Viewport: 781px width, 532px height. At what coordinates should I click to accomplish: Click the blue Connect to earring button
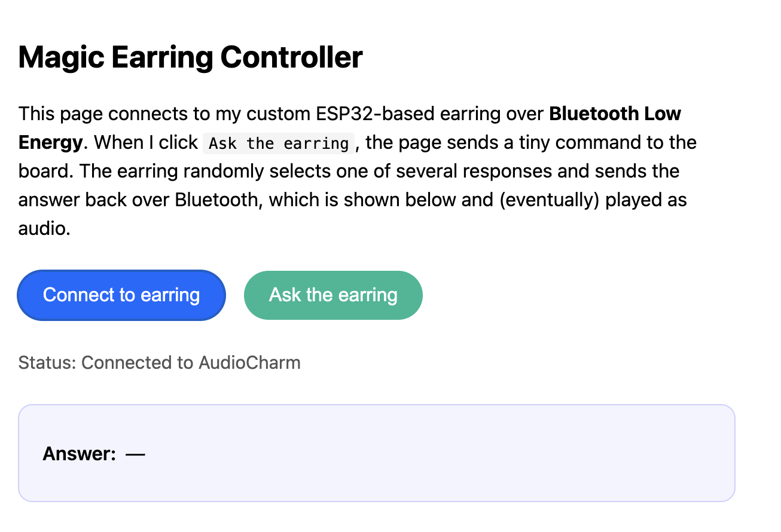[x=121, y=295]
